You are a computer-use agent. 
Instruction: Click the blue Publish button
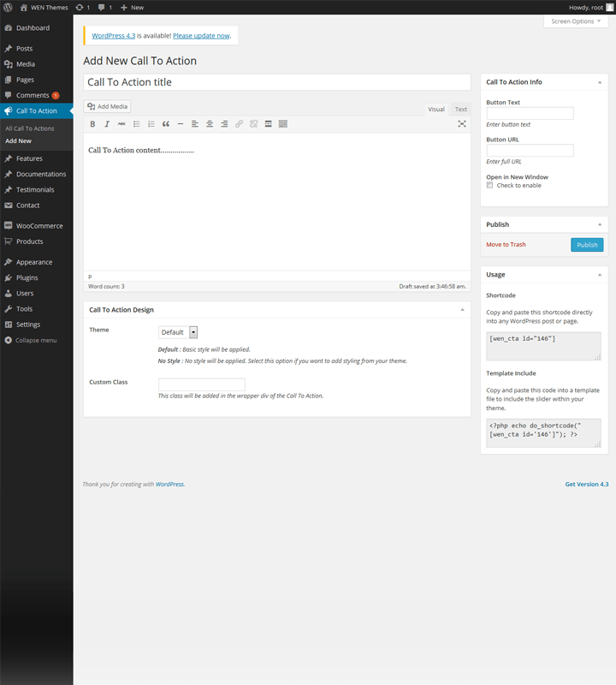pos(587,245)
